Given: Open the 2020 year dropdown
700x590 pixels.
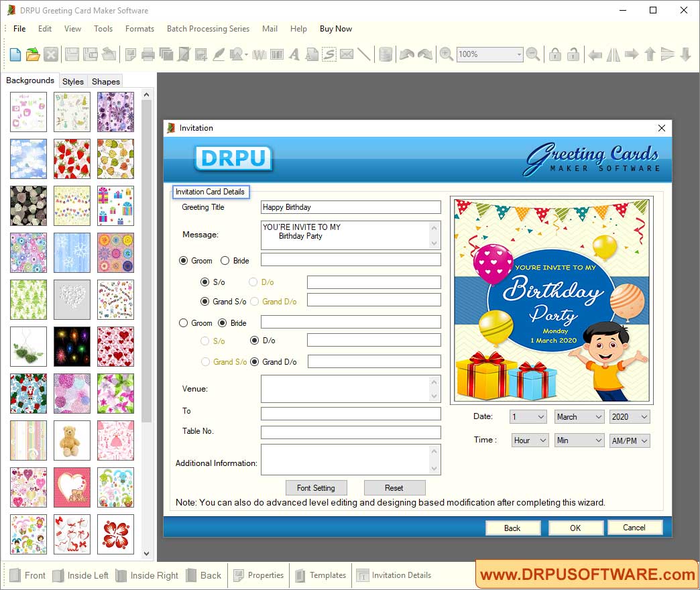Looking at the screenshot, I should point(630,417).
